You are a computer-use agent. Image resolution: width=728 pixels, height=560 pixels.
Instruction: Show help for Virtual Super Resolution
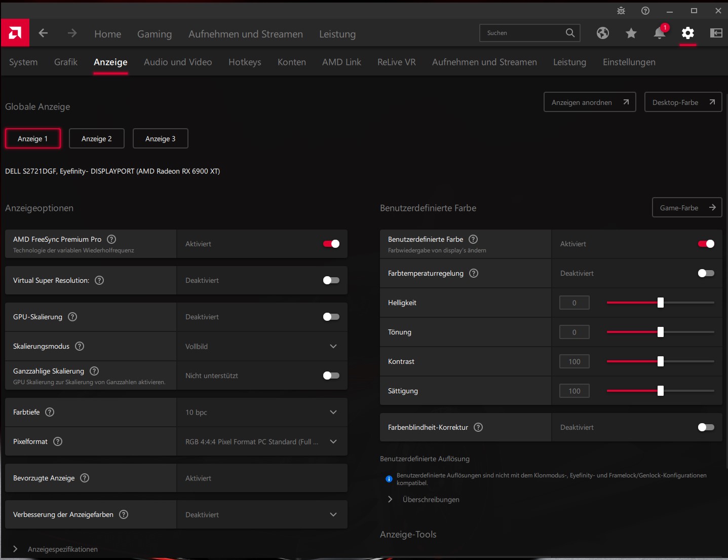click(x=100, y=280)
